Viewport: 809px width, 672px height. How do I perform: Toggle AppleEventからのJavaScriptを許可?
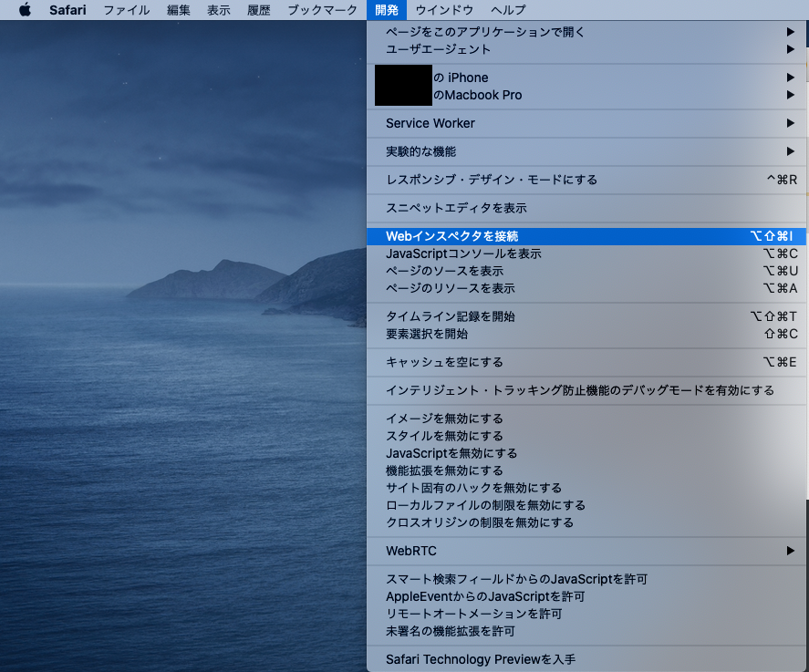(586, 596)
